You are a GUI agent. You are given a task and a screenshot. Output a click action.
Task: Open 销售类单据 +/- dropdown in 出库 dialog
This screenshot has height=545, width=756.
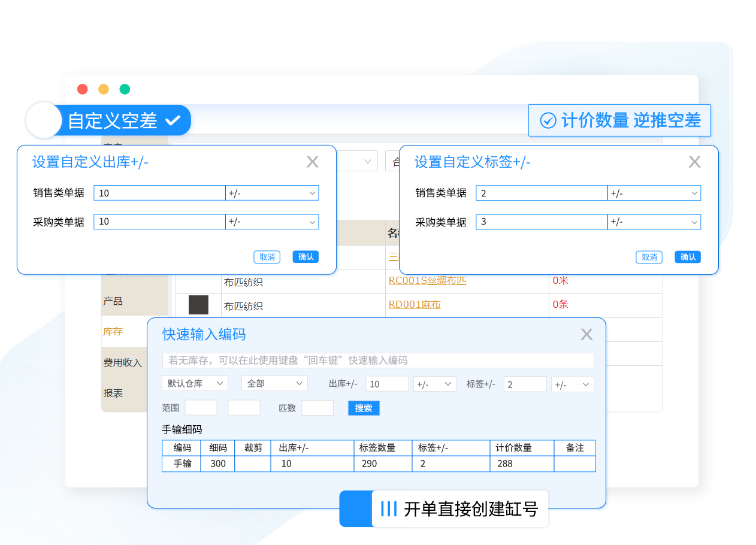[272, 193]
